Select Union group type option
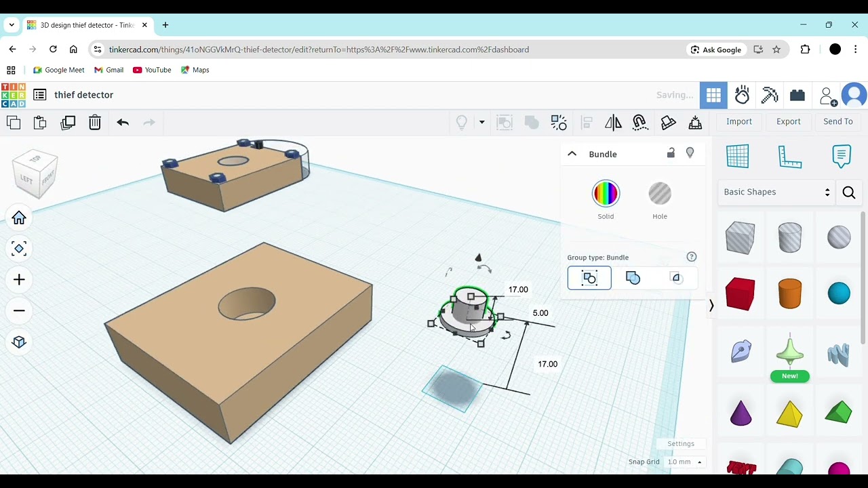Image resolution: width=868 pixels, height=488 pixels. (x=633, y=278)
